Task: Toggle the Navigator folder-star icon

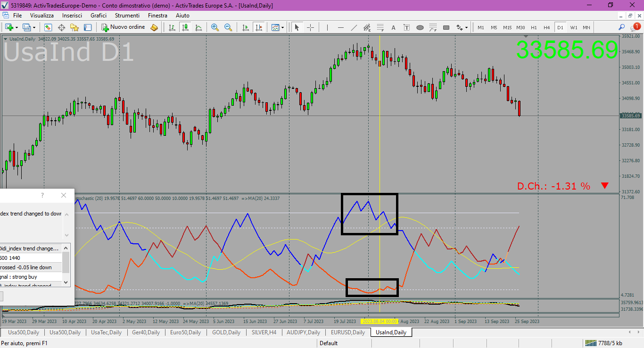Action: [x=74, y=27]
